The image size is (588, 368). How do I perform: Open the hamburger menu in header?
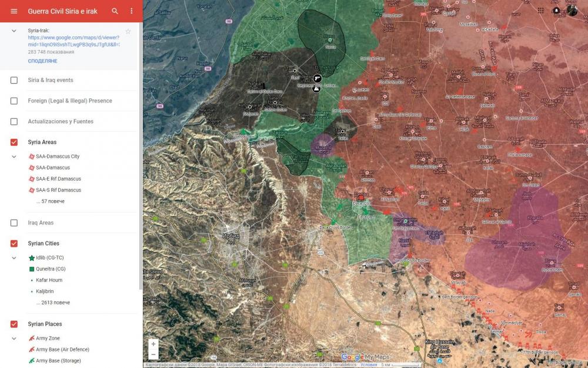pos(14,11)
